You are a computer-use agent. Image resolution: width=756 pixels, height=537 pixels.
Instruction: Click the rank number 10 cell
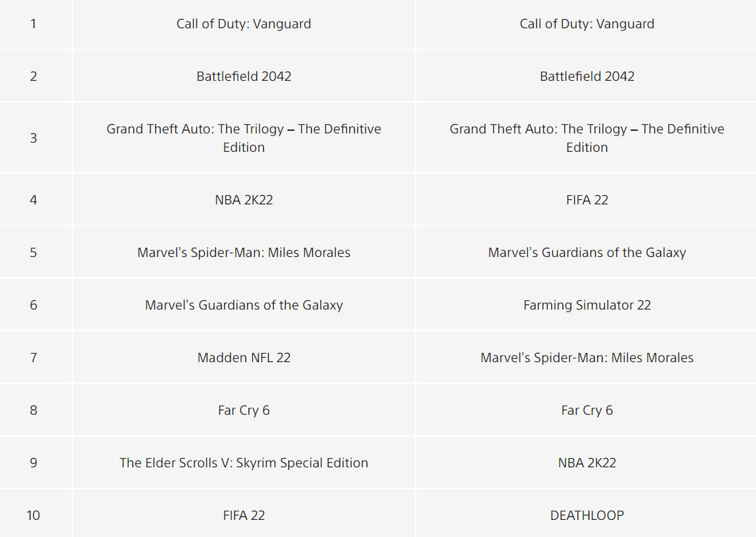(33, 515)
